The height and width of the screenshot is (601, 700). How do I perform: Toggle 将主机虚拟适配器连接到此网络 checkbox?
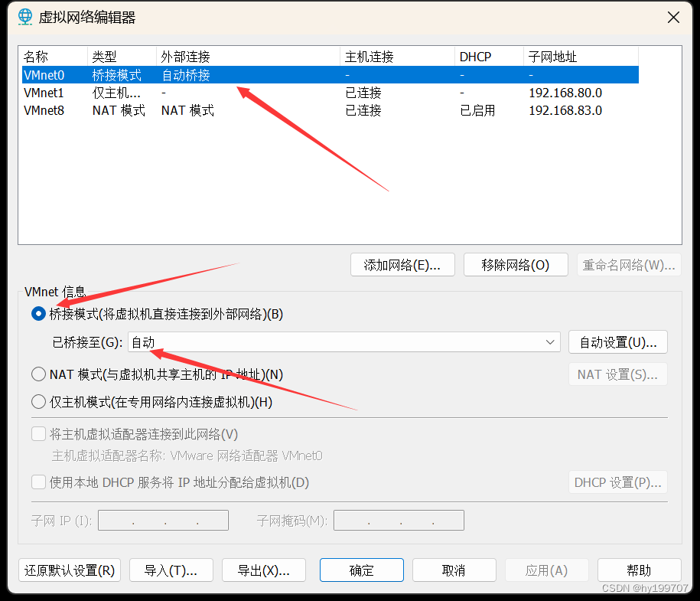[x=38, y=434]
